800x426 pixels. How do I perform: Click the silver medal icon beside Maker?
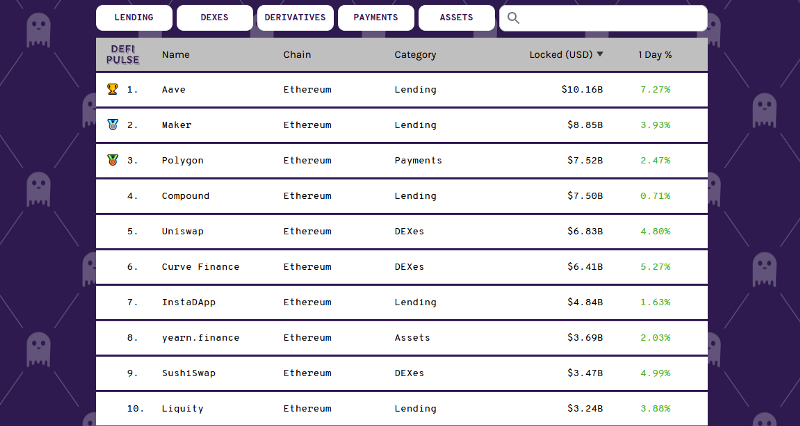tap(113, 124)
